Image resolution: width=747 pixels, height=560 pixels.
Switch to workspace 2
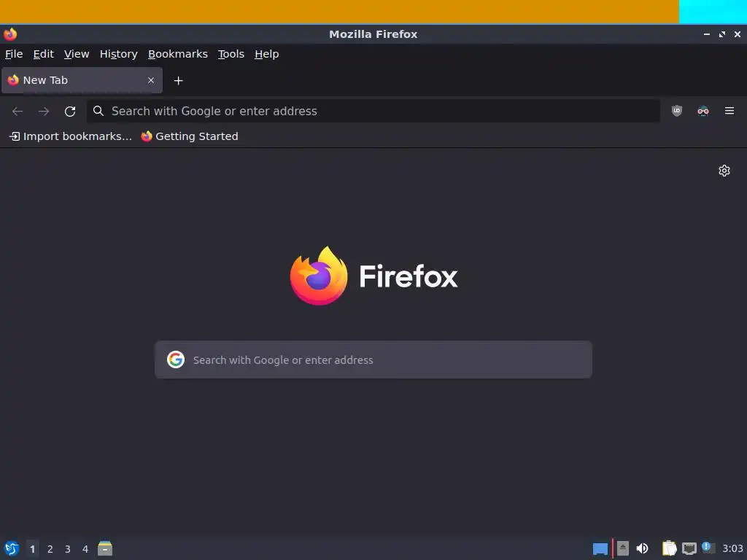point(50,549)
